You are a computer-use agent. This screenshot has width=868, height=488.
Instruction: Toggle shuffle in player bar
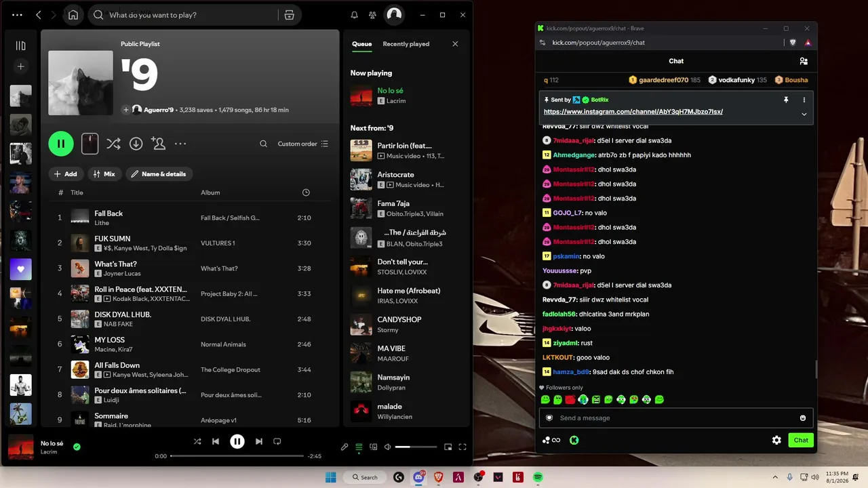197,441
